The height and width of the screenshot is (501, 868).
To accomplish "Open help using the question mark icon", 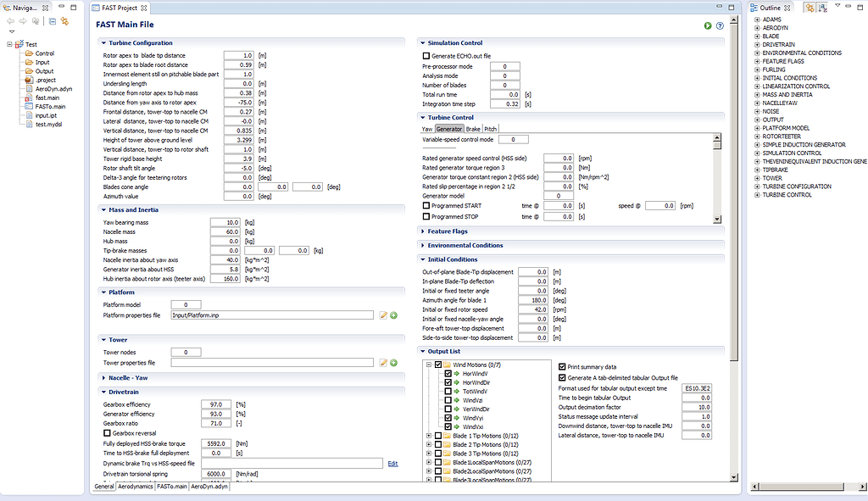I will pyautogui.click(x=719, y=25).
